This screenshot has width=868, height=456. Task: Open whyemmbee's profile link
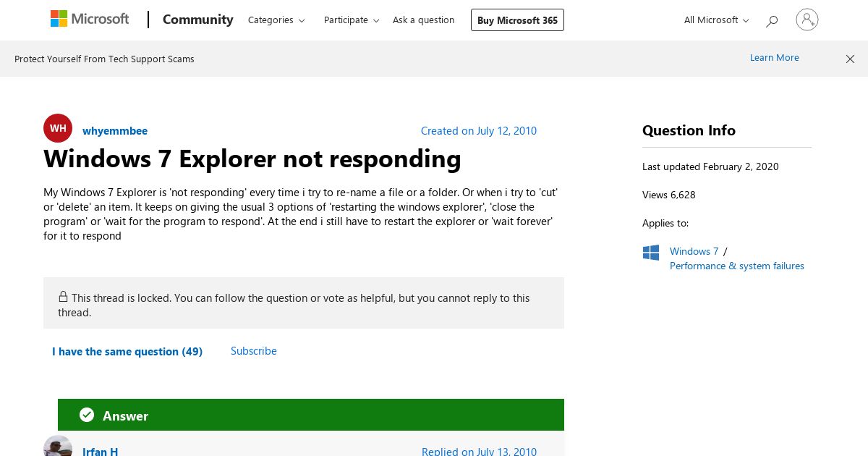[115, 131]
